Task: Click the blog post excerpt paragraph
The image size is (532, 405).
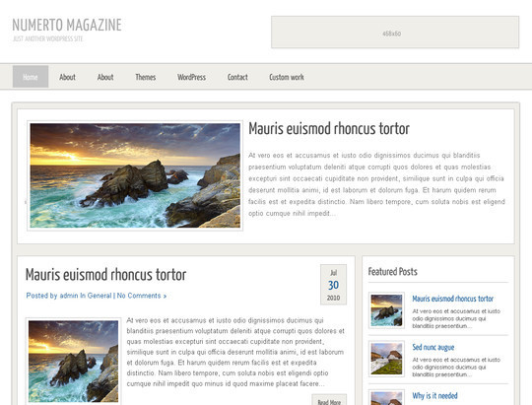Action: click(x=235, y=352)
